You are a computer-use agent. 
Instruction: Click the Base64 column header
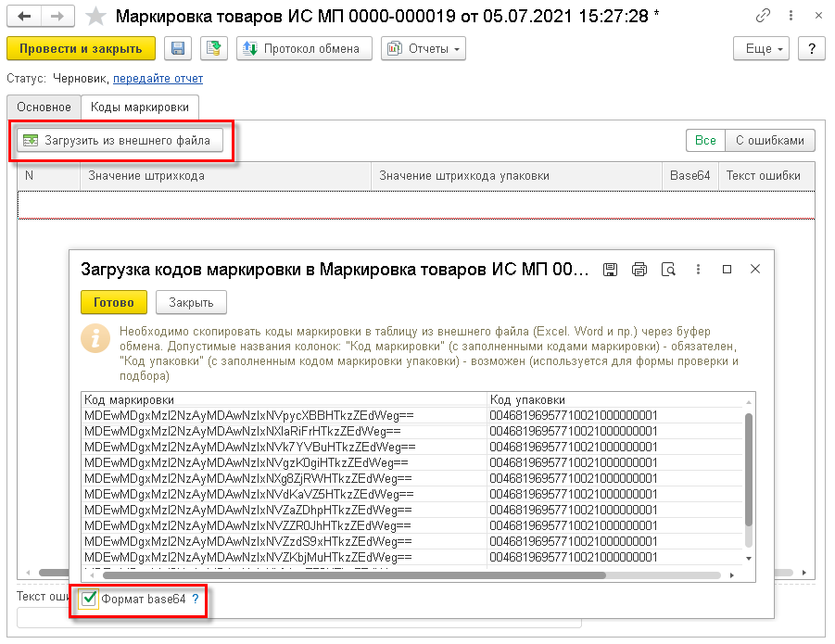(x=690, y=176)
